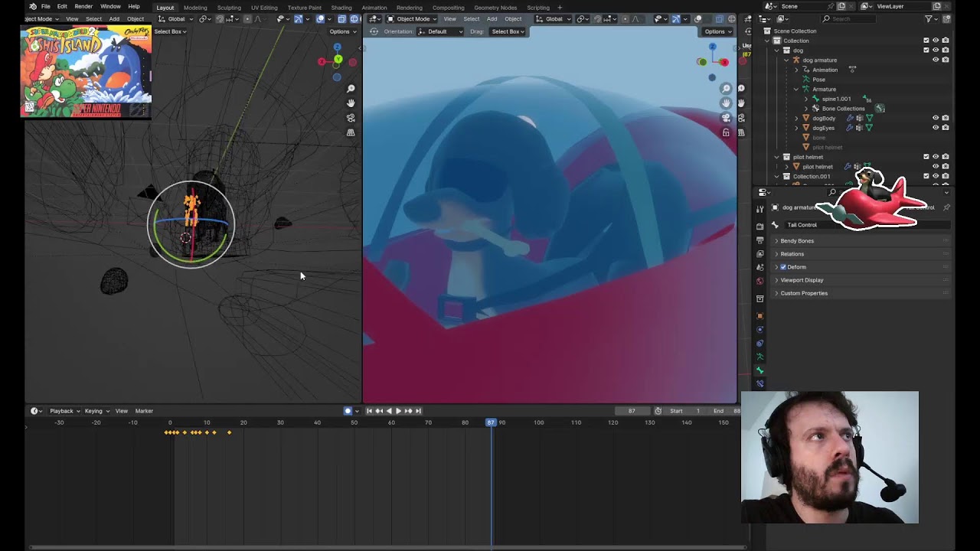The image size is (980, 551).
Task: Open the Object Mode dropdown in right viewport
Action: (x=412, y=18)
